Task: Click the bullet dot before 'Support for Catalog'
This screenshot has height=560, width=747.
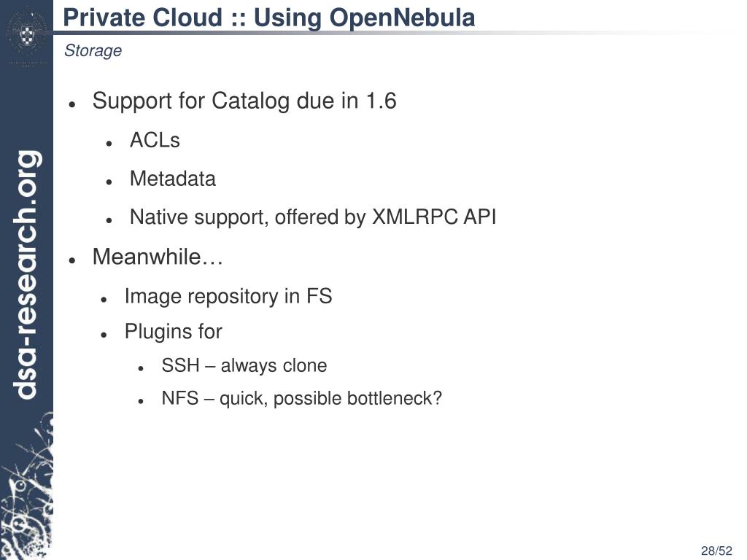Action: coord(72,104)
